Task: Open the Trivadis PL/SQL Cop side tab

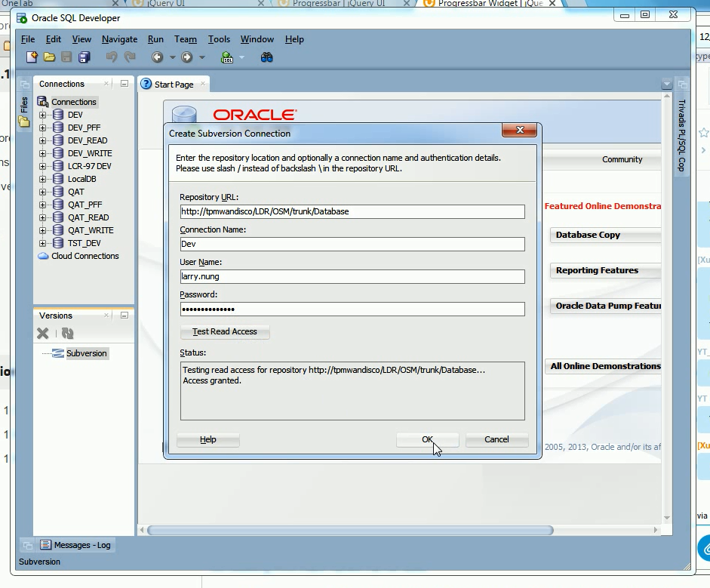Action: 681,135
